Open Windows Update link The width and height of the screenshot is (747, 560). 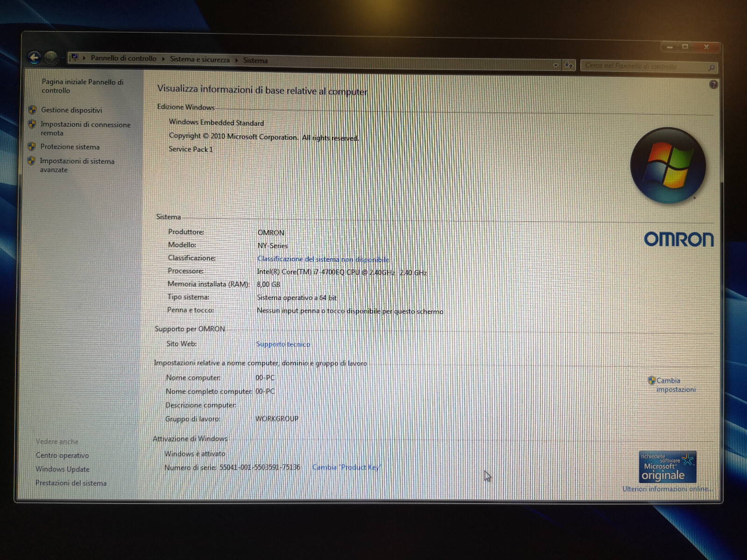[63, 469]
